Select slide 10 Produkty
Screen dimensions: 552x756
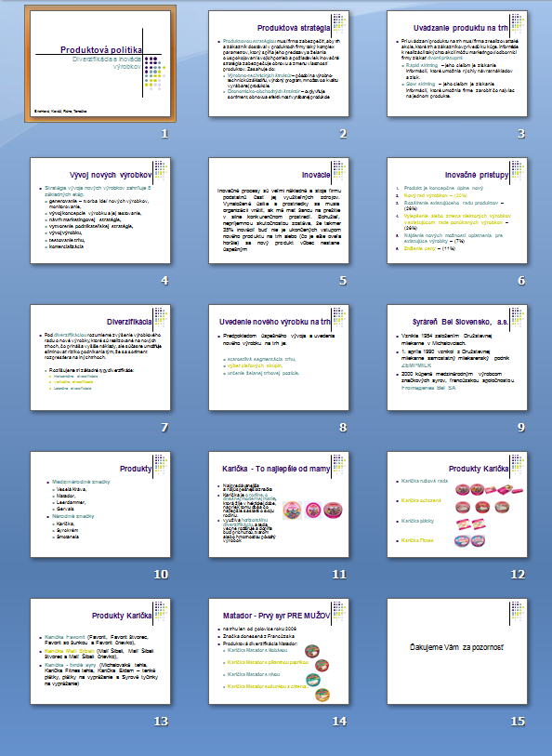click(x=100, y=504)
